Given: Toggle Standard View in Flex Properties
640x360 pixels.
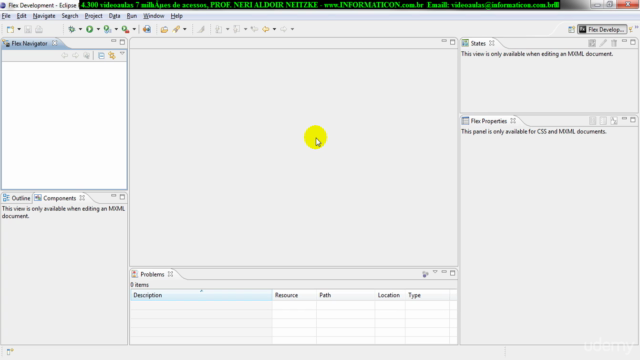Looking at the screenshot, I should click(x=593, y=121).
